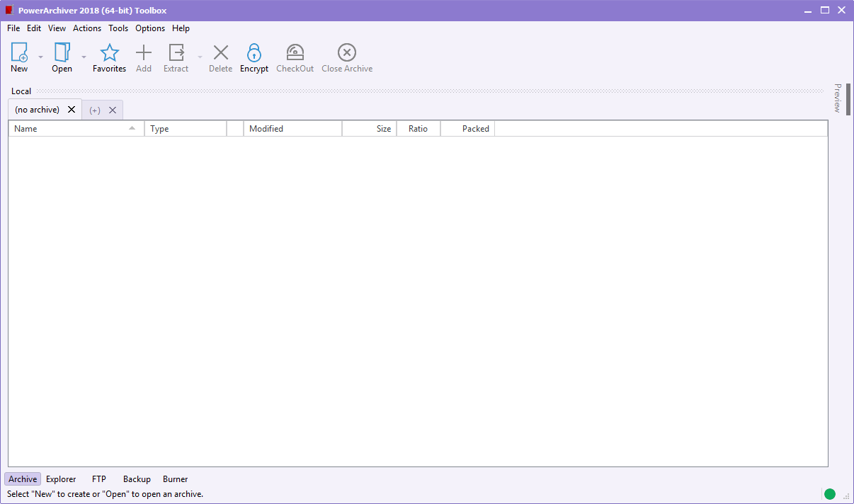Expand the dropdown arrow beside Extract

200,57
